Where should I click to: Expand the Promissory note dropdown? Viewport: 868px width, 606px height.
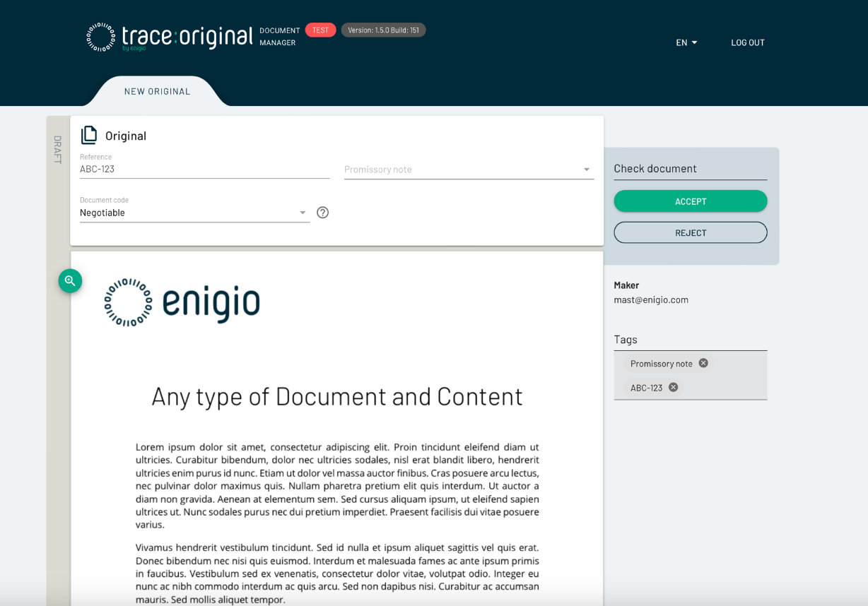[x=586, y=170]
